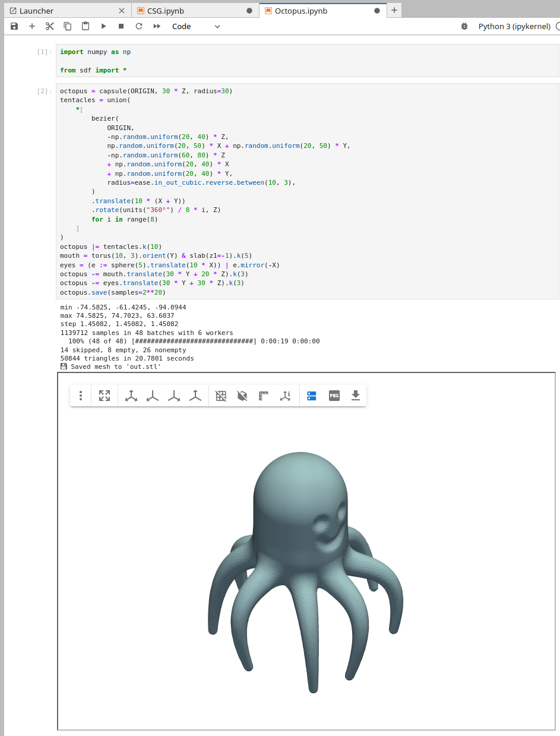The height and width of the screenshot is (736, 560).
Task: Run the selected cell
Action: [103, 26]
